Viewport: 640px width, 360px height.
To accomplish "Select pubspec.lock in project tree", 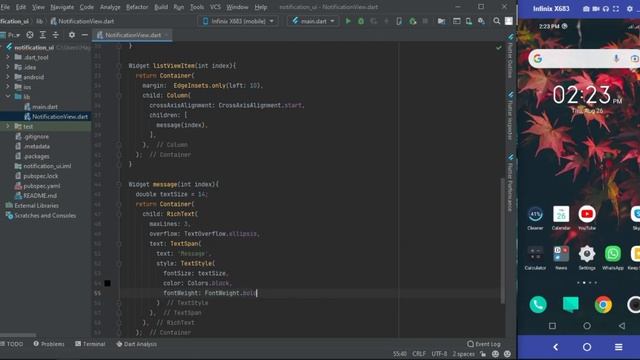I will point(41,176).
